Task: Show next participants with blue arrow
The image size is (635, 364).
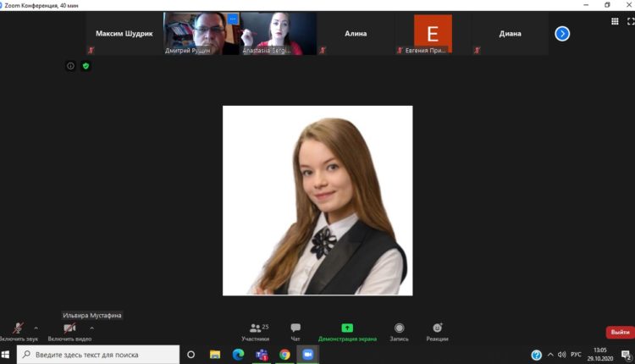Action: point(562,34)
